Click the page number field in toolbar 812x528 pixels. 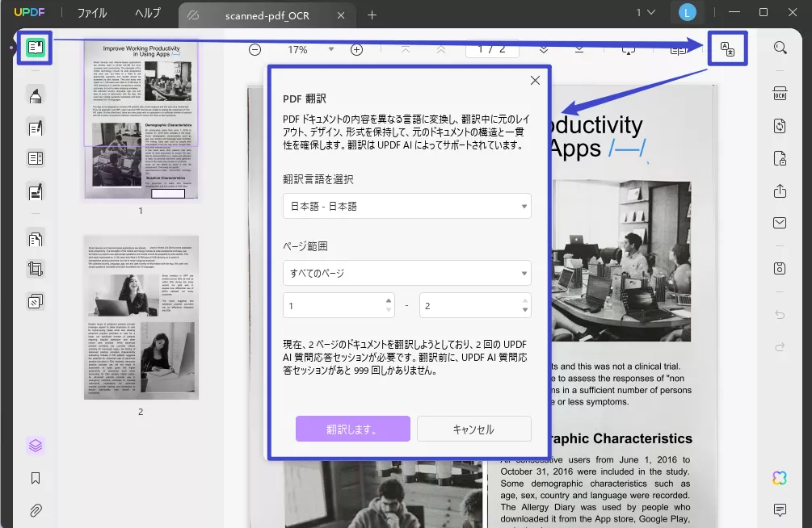(492, 48)
